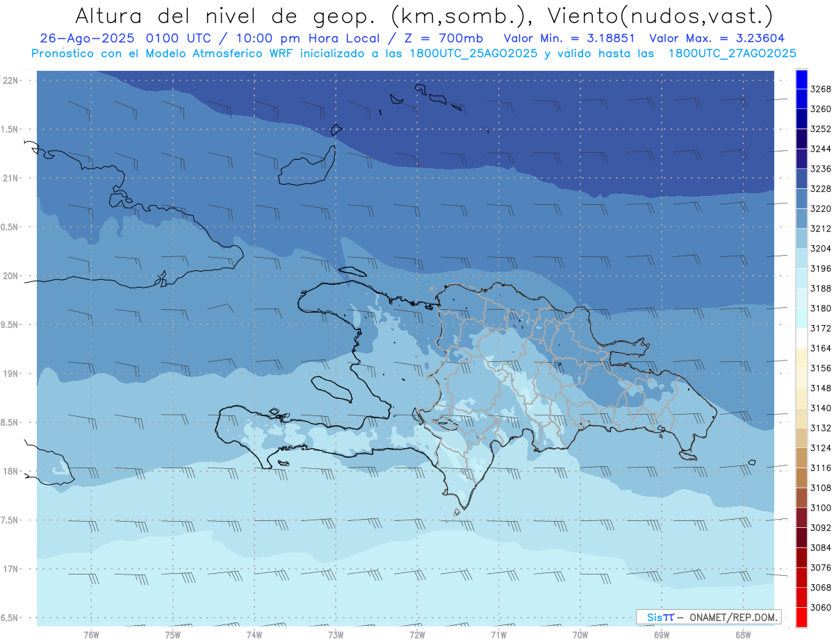The image size is (834, 644).
Task: Click the 'ONAMET/REP.DOM.' credit label
Action: point(734,617)
